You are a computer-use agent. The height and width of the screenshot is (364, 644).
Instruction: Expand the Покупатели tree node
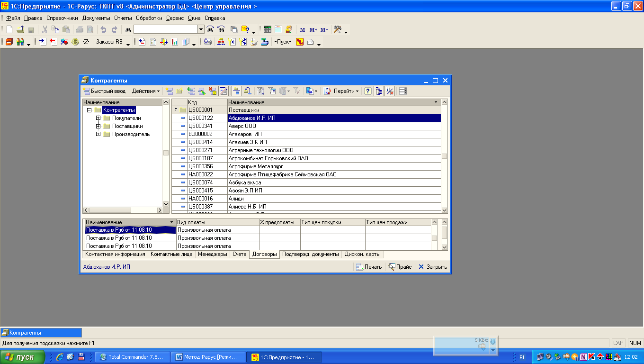coord(98,118)
